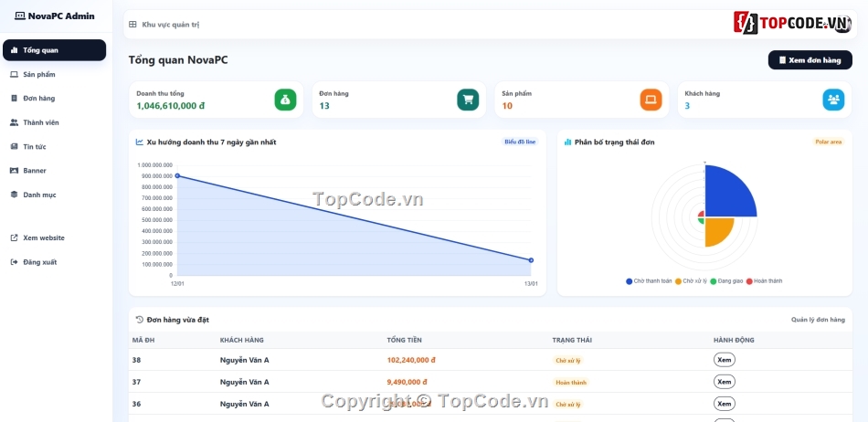Click amount 9,490,000 đ in order 37

(x=407, y=382)
